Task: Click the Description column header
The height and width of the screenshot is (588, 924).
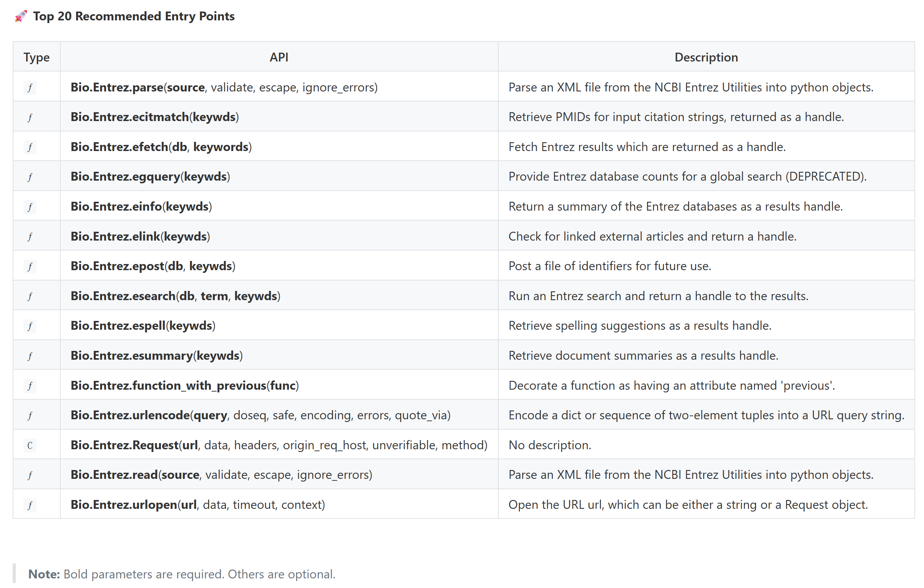Action: coord(706,57)
